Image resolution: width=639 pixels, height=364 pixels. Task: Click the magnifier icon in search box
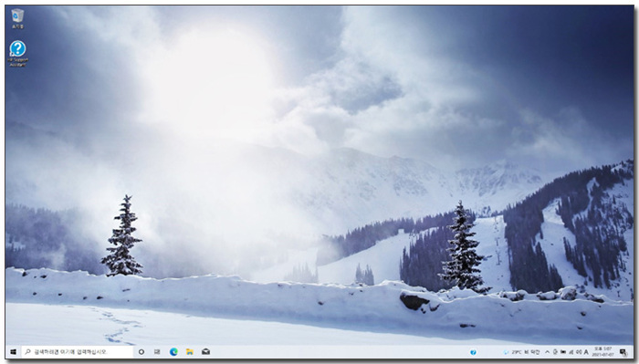click(x=27, y=352)
